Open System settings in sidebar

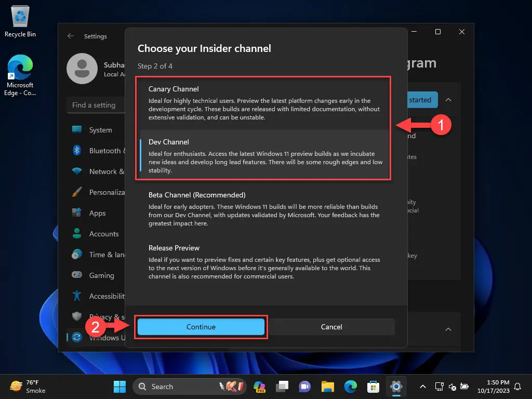click(97, 130)
